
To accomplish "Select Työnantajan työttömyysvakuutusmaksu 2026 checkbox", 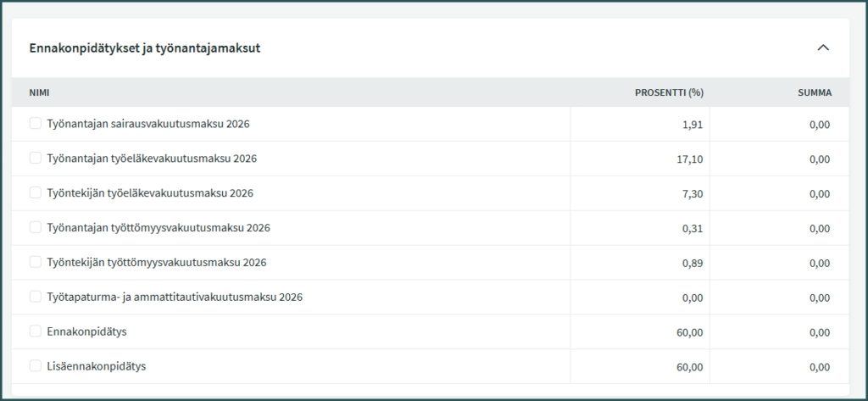I will 36,227.
